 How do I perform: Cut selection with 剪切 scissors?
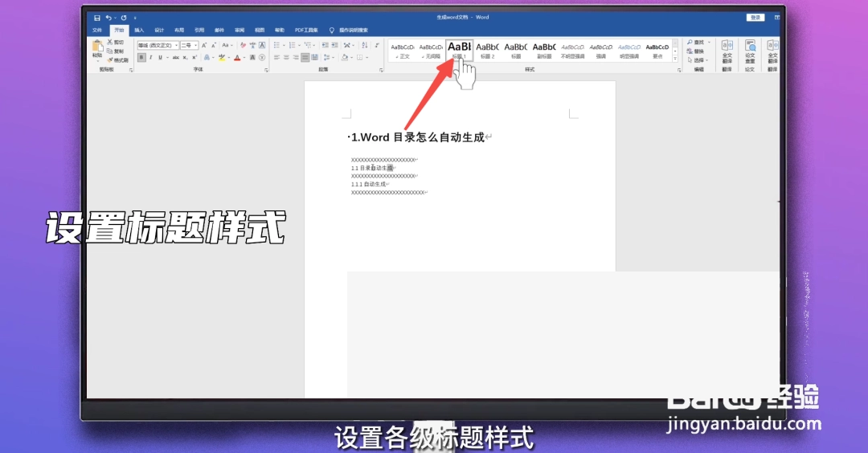115,42
